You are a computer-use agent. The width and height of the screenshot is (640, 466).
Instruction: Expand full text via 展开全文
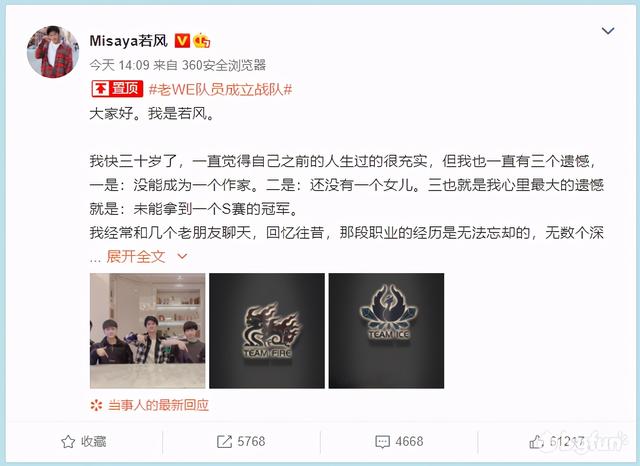click(136, 257)
